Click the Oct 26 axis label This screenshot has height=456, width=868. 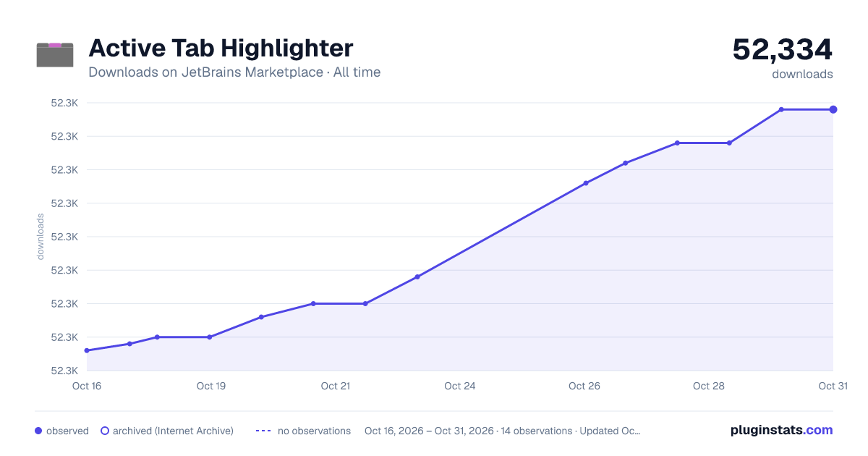584,386
